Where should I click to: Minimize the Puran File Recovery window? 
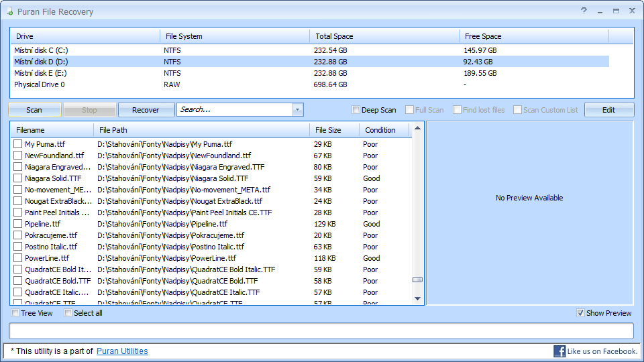click(600, 11)
